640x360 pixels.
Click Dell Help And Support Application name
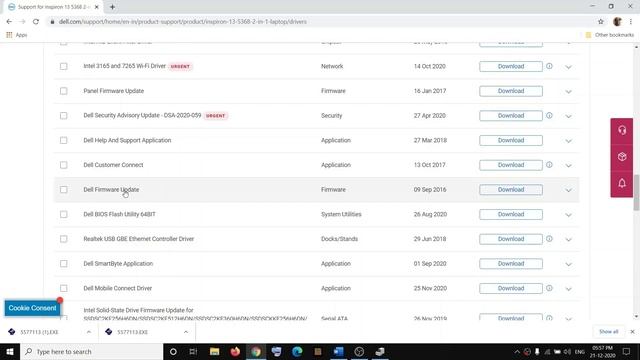(x=127, y=140)
